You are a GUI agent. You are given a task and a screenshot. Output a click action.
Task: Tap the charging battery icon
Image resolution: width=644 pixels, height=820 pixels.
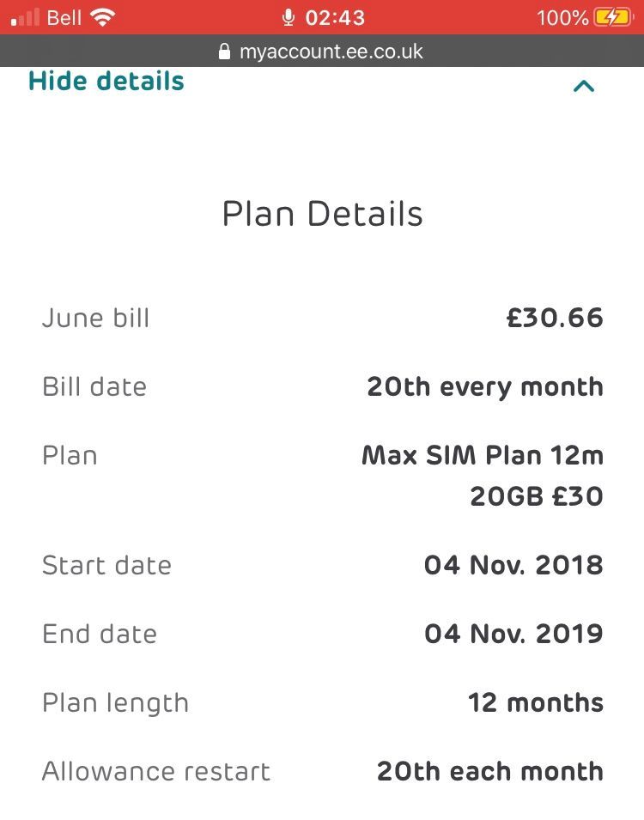click(x=613, y=17)
